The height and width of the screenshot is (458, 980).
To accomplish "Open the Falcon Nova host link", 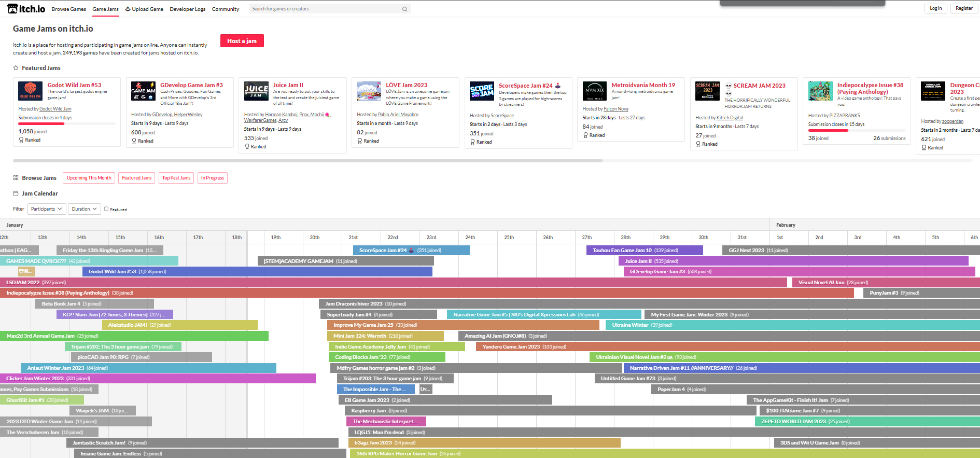I will [616, 109].
